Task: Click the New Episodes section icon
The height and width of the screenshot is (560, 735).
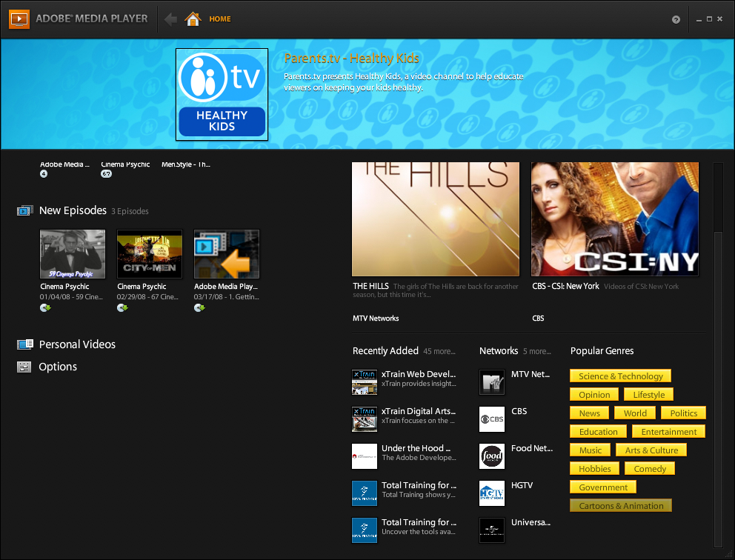Action: pyautogui.click(x=25, y=211)
